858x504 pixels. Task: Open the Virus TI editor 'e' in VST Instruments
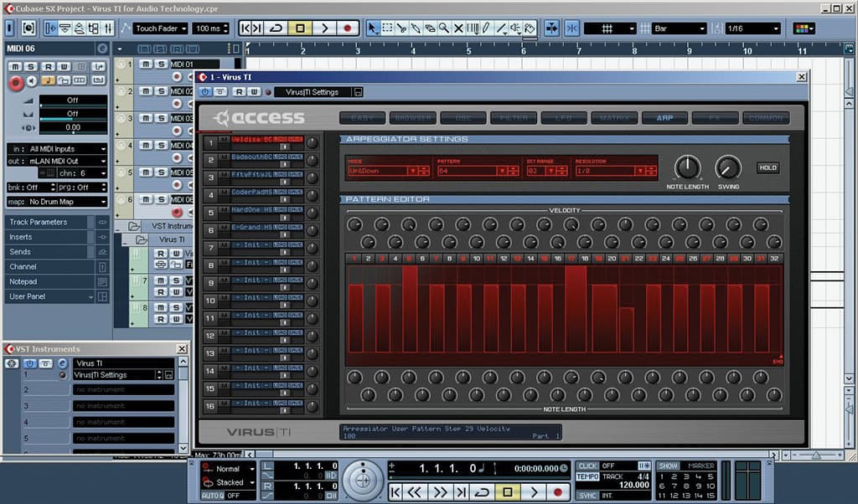(62, 363)
